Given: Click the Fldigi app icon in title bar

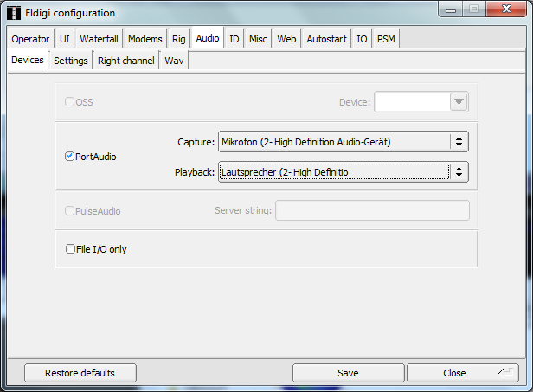Looking at the screenshot, I should click(x=14, y=13).
